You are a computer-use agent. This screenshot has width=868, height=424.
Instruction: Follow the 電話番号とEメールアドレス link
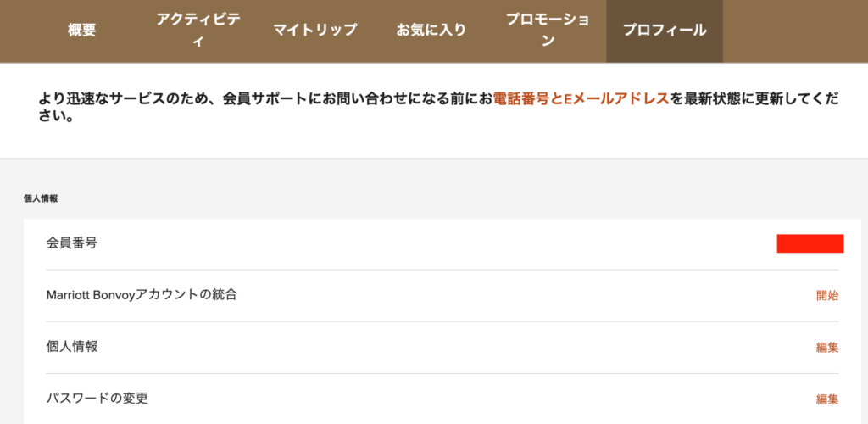pos(581,99)
